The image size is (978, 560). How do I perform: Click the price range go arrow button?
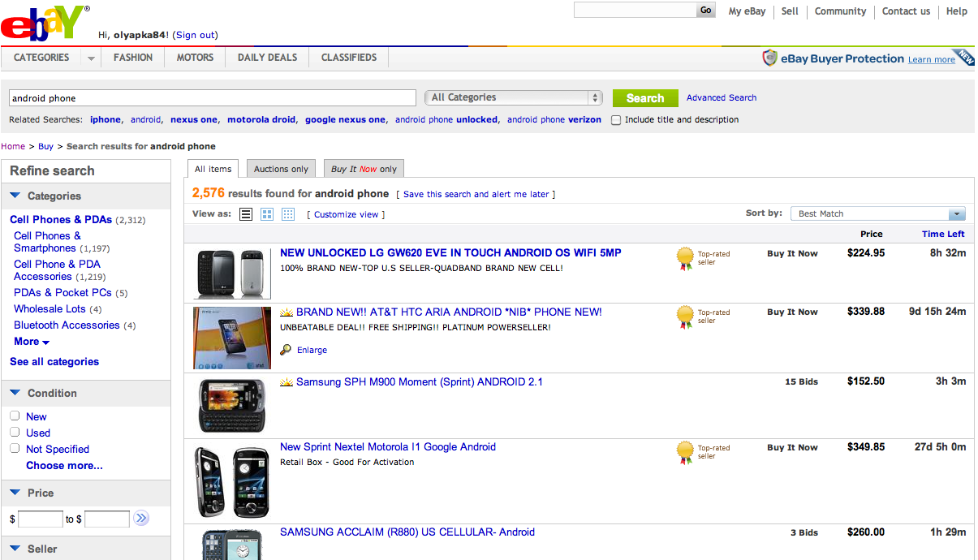141,518
